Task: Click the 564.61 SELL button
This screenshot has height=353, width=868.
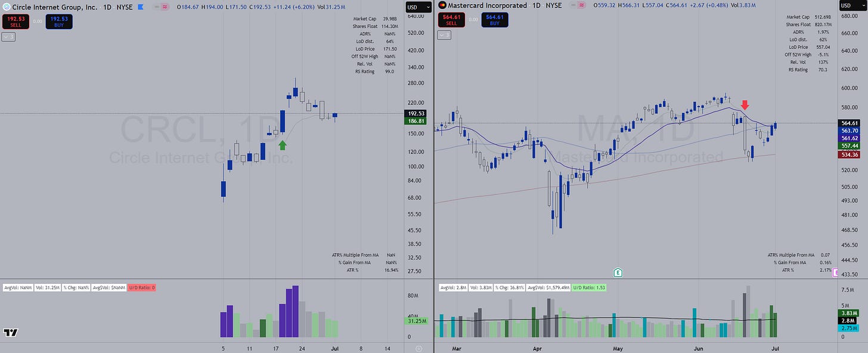Action: (451, 20)
